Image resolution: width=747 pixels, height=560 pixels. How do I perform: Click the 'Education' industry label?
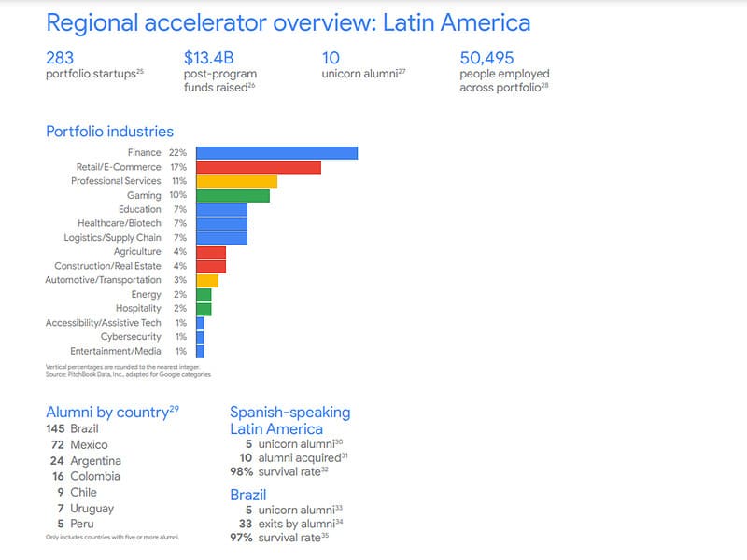pyautogui.click(x=139, y=209)
